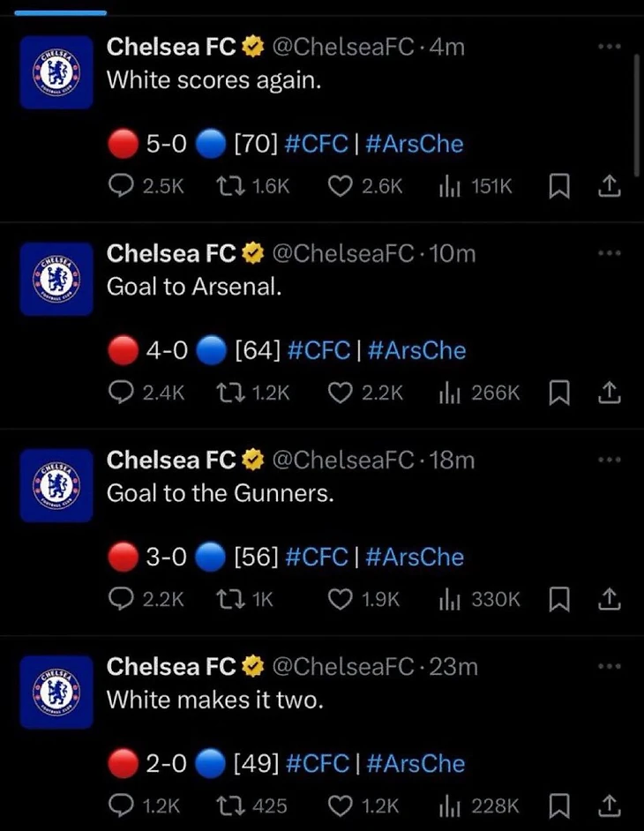This screenshot has height=831, width=644.
Task: Repost the 'White makes it two' tweet
Action: (x=228, y=805)
